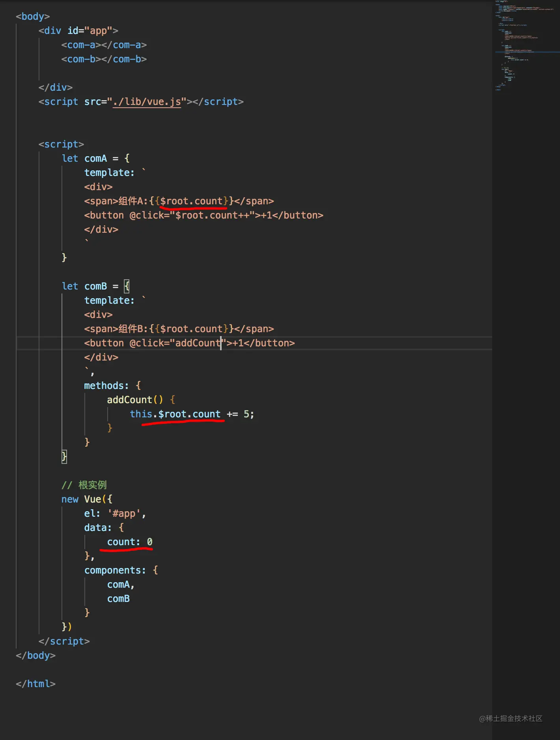Click the opening com-a component tag

(x=81, y=45)
